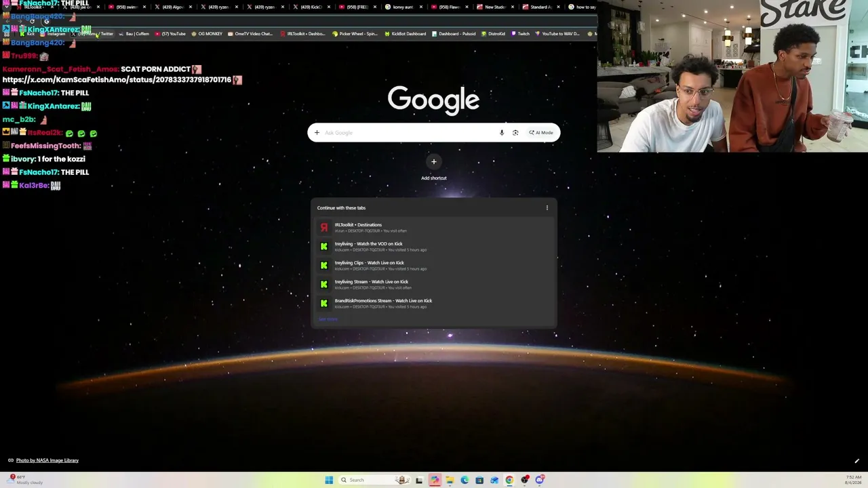Click Photo by NASA Image Library link
Screen dimensions: 868x488
click(x=47, y=460)
